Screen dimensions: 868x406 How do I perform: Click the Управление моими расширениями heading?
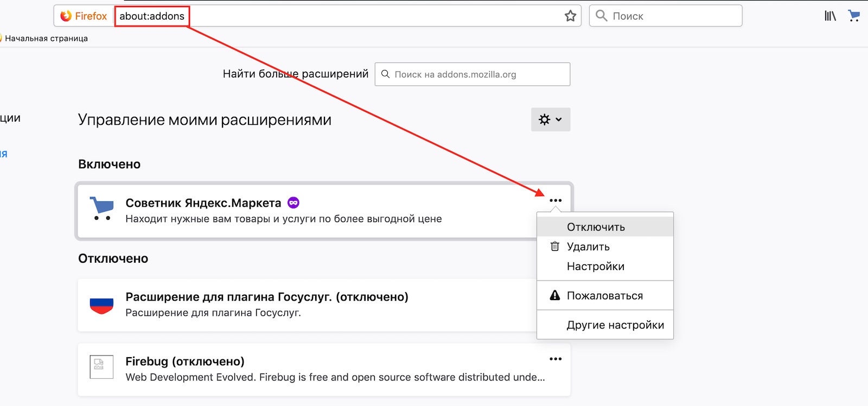(205, 120)
